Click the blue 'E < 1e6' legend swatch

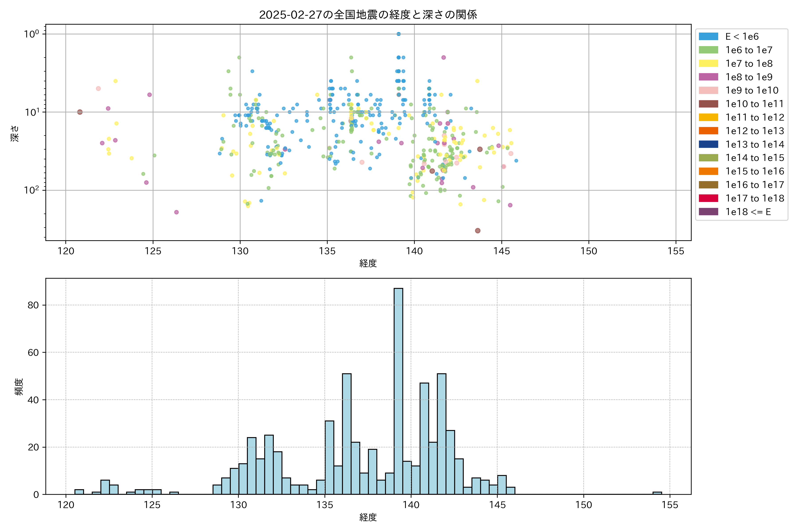coord(708,37)
